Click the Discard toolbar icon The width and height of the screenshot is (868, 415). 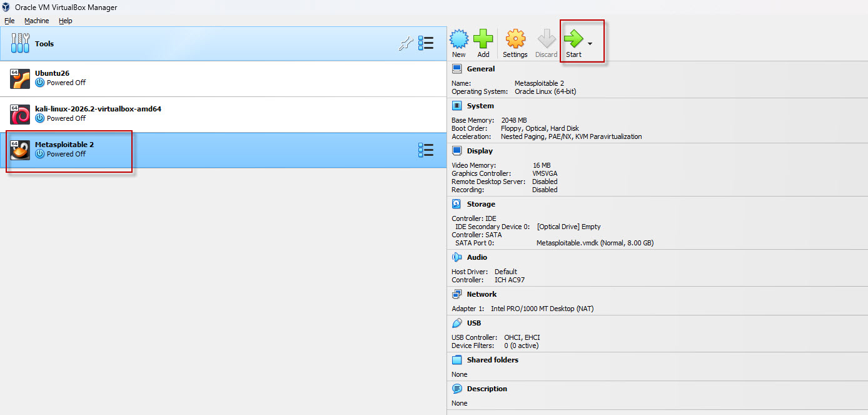pyautogui.click(x=546, y=39)
